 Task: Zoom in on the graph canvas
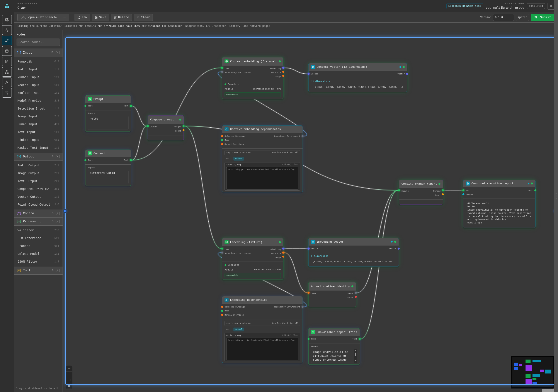pyautogui.click(x=69, y=369)
